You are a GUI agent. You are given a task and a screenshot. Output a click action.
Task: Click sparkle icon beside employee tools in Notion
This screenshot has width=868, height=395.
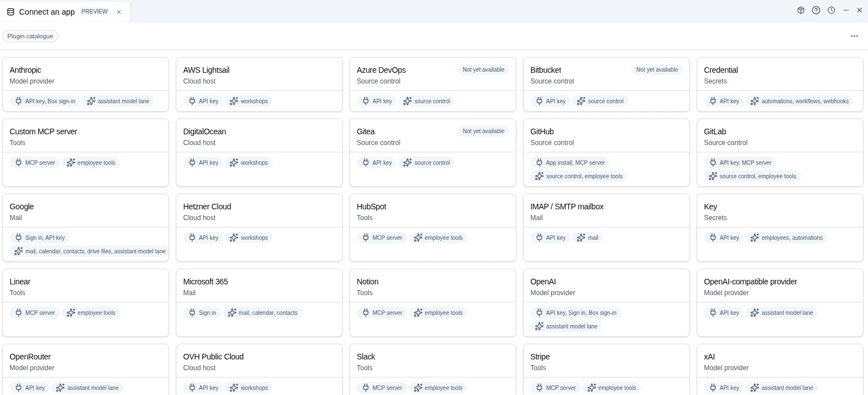[x=418, y=313]
